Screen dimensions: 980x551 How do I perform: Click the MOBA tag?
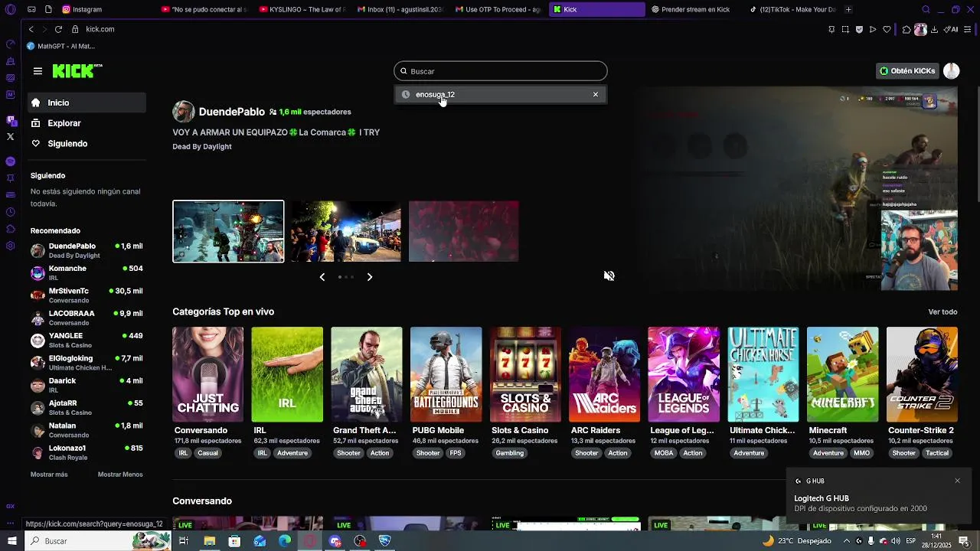click(x=664, y=453)
